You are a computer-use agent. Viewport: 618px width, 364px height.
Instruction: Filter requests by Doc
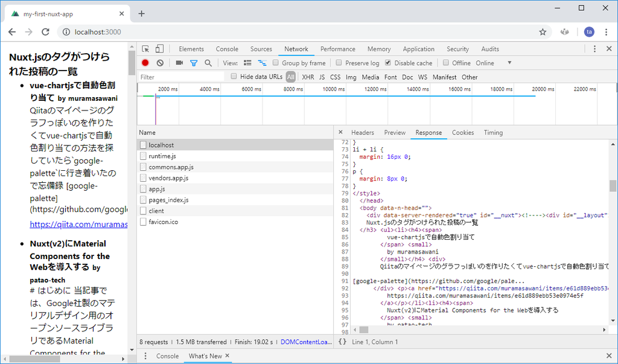click(x=407, y=77)
